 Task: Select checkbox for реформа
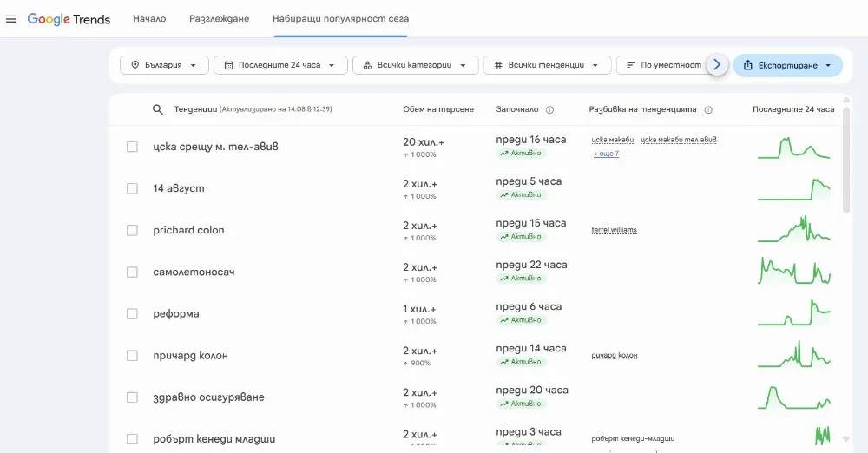coord(132,314)
